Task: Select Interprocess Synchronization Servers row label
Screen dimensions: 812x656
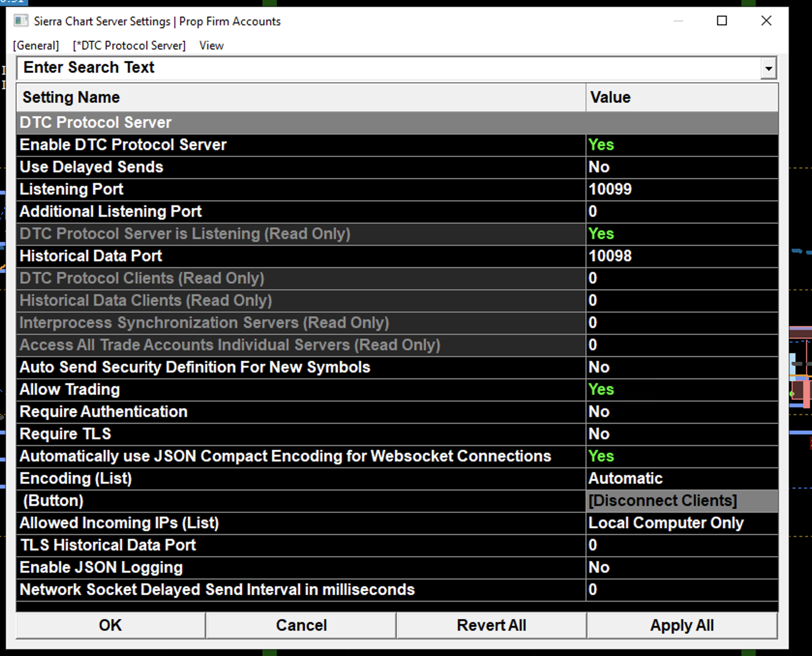Action: point(204,323)
